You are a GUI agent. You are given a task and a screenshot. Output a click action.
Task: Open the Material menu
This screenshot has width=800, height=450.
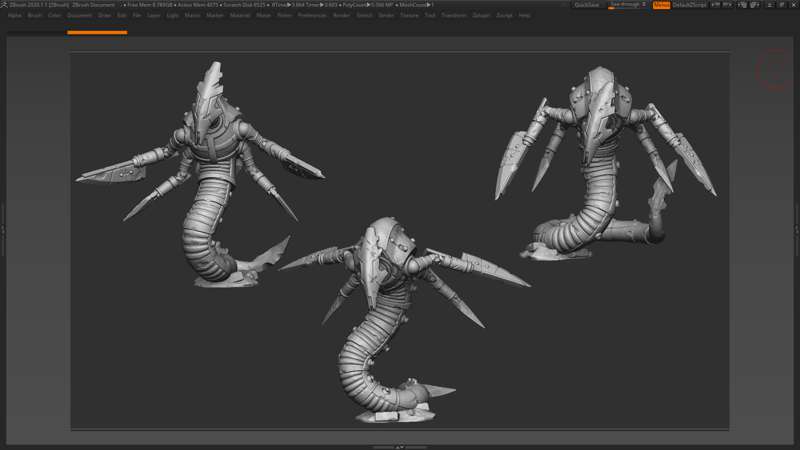pyautogui.click(x=240, y=16)
